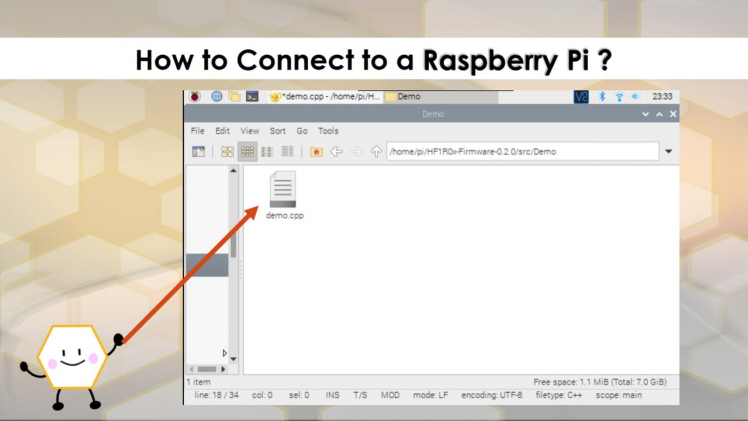The width and height of the screenshot is (748, 421).
Task: Navigate back to previous folder
Action: pos(336,152)
